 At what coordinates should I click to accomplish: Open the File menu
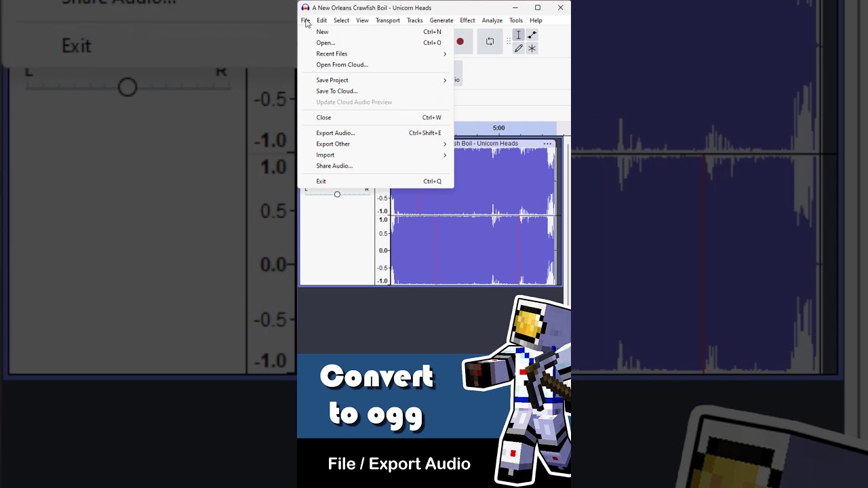coord(305,20)
